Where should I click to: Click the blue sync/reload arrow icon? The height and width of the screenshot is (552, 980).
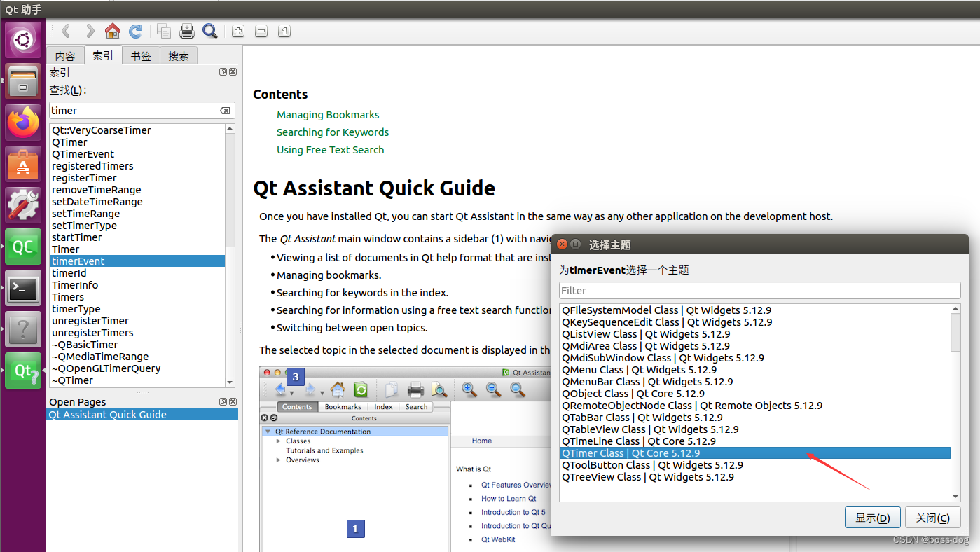pos(136,31)
